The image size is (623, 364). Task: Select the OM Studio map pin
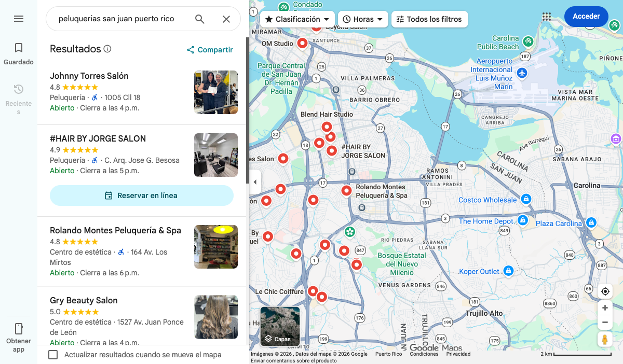click(x=302, y=44)
